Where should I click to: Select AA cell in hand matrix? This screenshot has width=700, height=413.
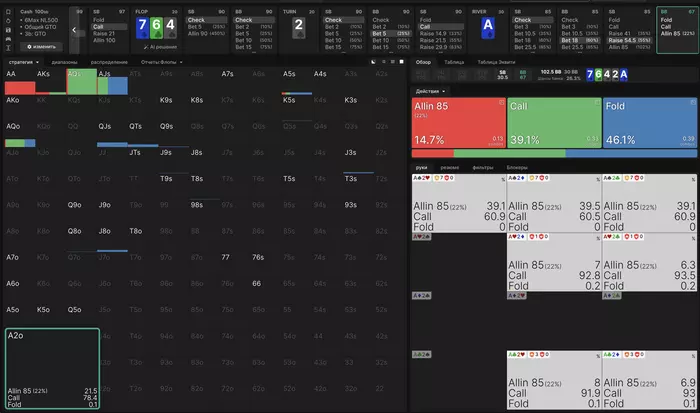[20, 82]
